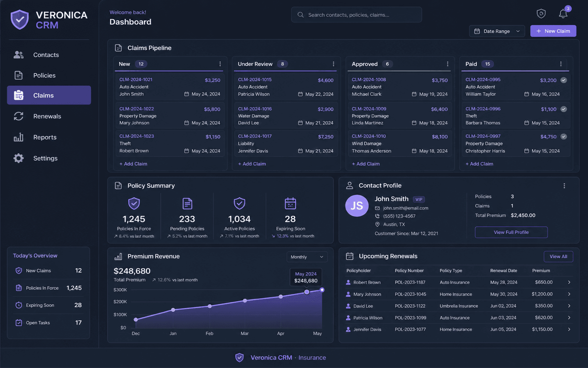Open claim card CLM-2024-1021
Viewport: 588px width, 368px height.
[170, 87]
